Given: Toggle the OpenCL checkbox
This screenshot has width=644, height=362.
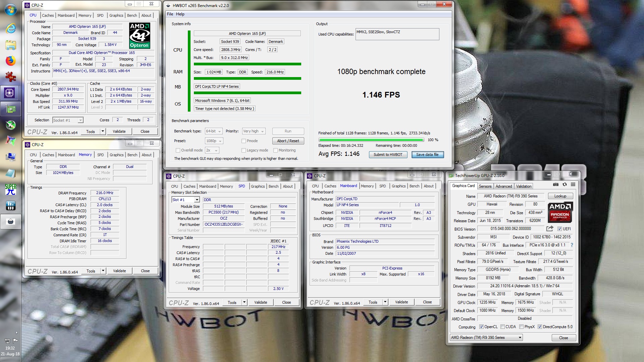Looking at the screenshot, I should click(x=482, y=327).
